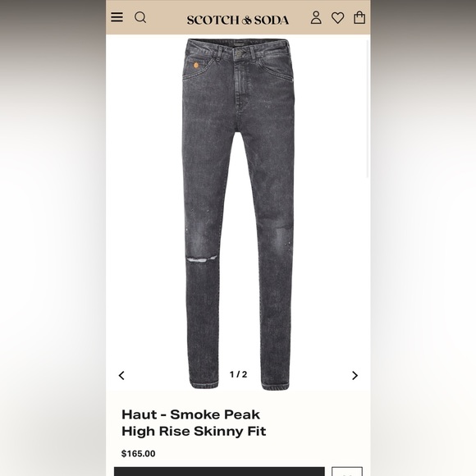Image resolution: width=476 pixels, height=476 pixels.
Task: Tap the black add-to-bag button bar
Action: pos(219,471)
